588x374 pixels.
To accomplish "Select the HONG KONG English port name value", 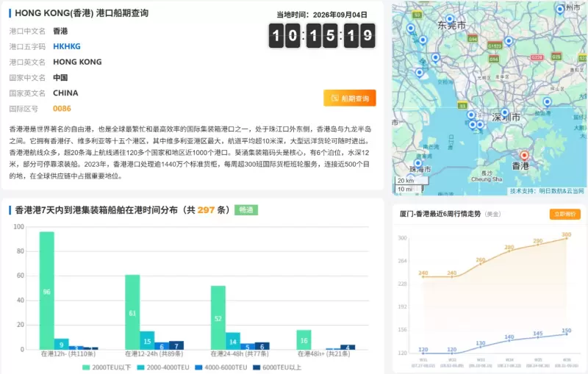I will pos(77,62).
